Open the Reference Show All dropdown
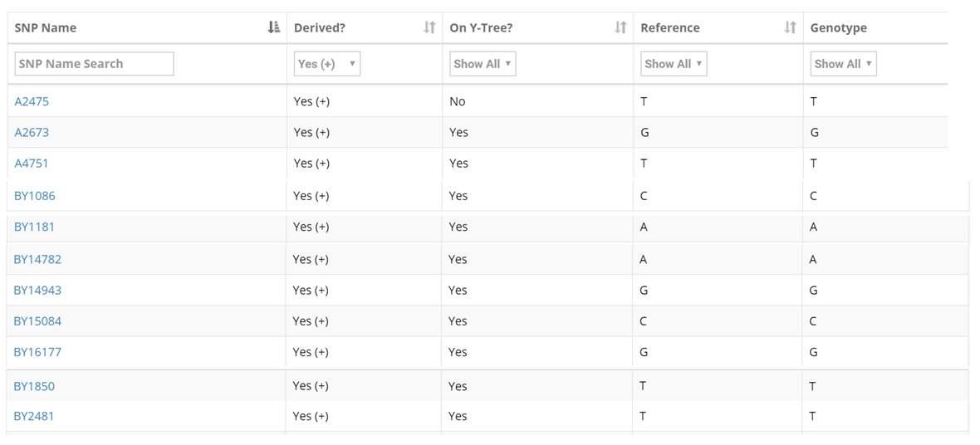The height and width of the screenshot is (445, 980). tap(674, 64)
